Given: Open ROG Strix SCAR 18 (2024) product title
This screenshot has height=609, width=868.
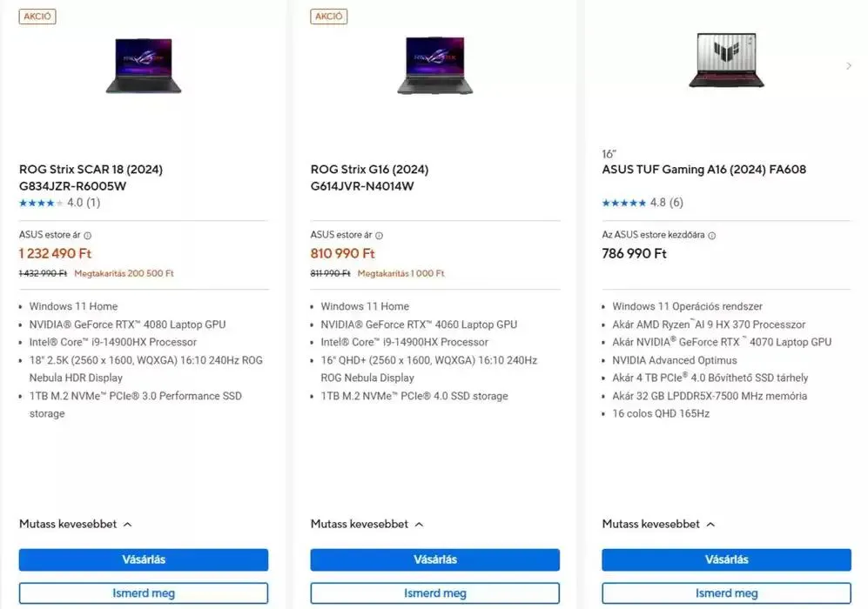Looking at the screenshot, I should [x=91, y=169].
